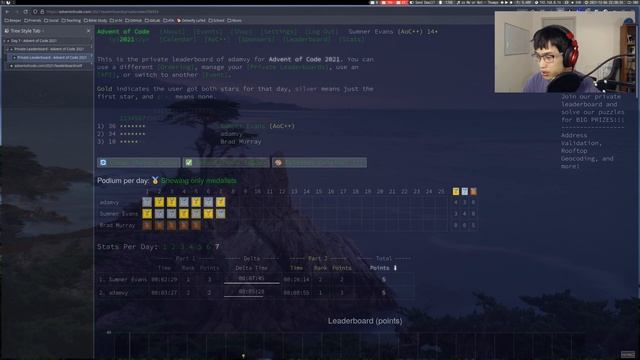Open the [Stats] nav link

tap(352, 40)
